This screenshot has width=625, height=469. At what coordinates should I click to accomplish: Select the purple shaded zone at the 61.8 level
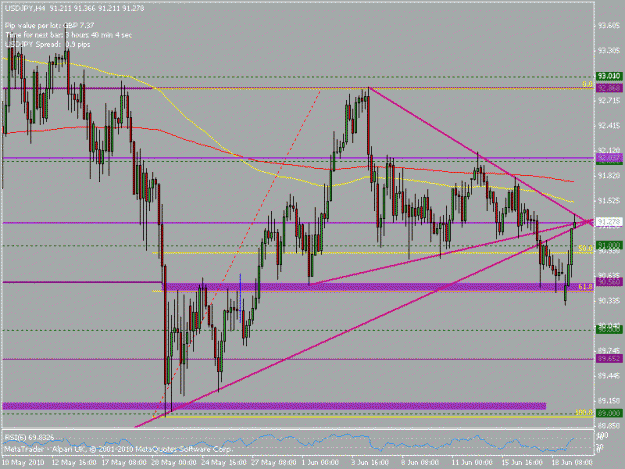click(x=377, y=287)
